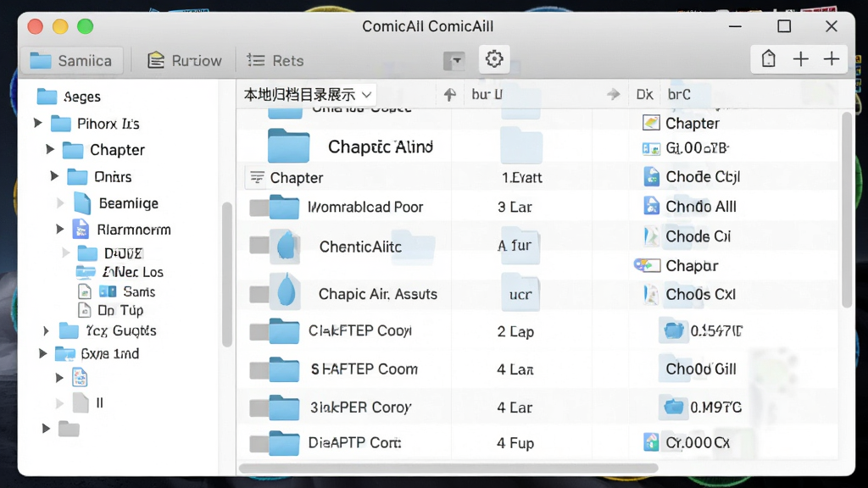The height and width of the screenshot is (488, 868).
Task: Expand the Gxne 1md folder
Action: pos(42,353)
